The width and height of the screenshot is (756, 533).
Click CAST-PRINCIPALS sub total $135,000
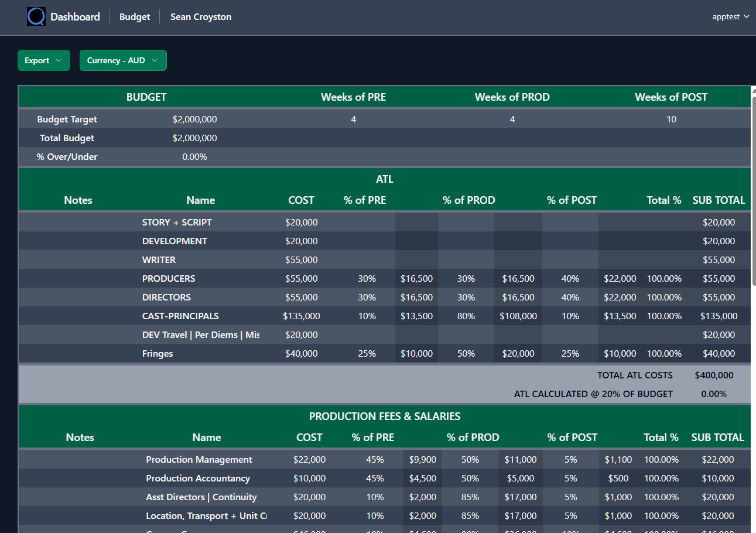coord(719,316)
